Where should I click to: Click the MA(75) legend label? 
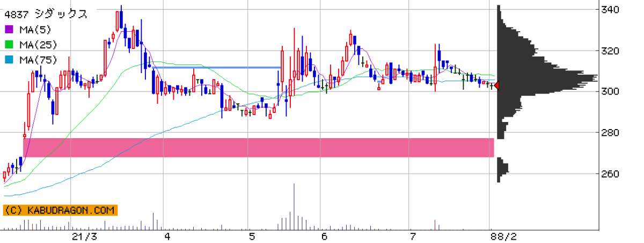[38, 60]
